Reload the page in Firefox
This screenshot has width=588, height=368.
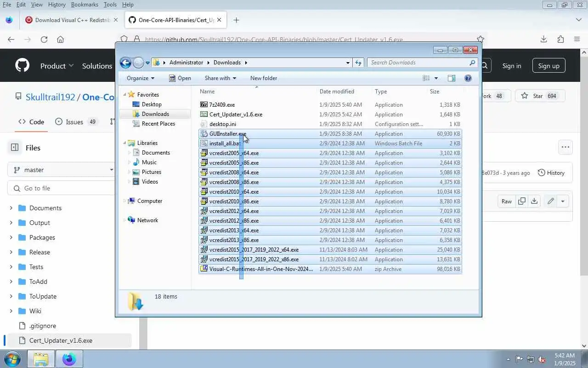point(44,39)
